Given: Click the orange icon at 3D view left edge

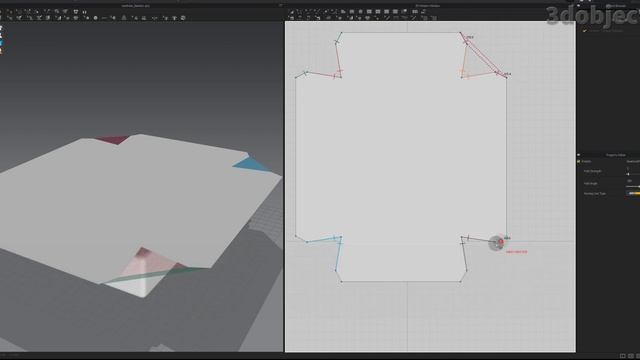Looking at the screenshot, I should 1,51.
